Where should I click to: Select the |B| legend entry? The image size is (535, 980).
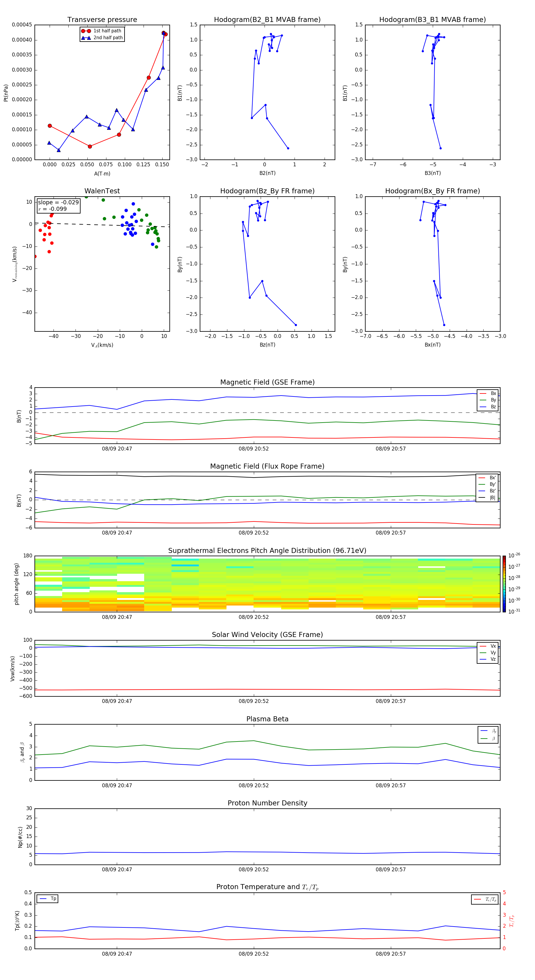[x=487, y=498]
